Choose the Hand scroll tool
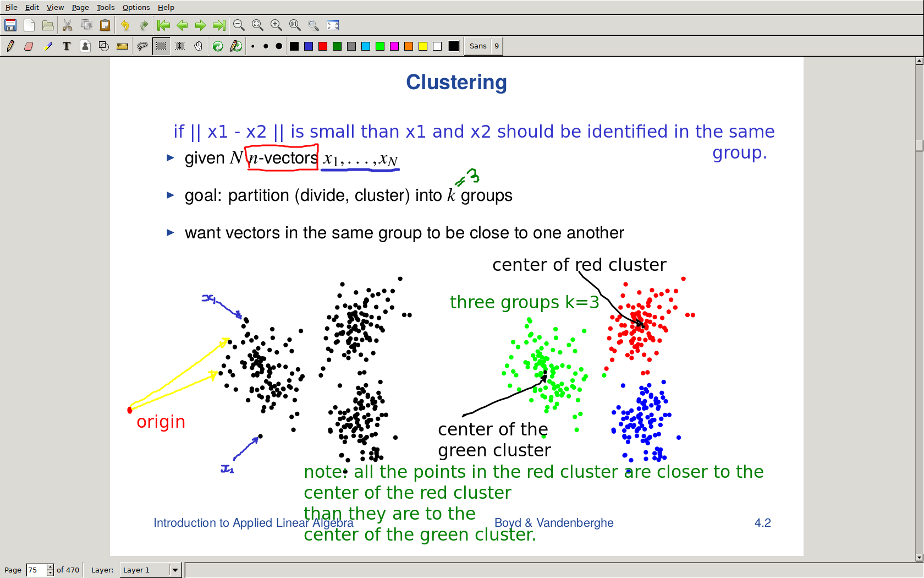Screen dimensions: 924x578 coord(199,46)
